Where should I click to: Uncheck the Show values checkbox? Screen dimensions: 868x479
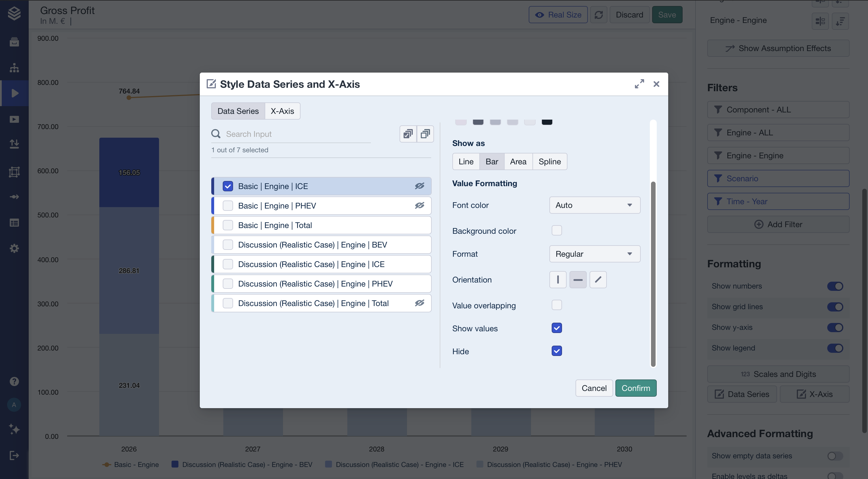(557, 328)
